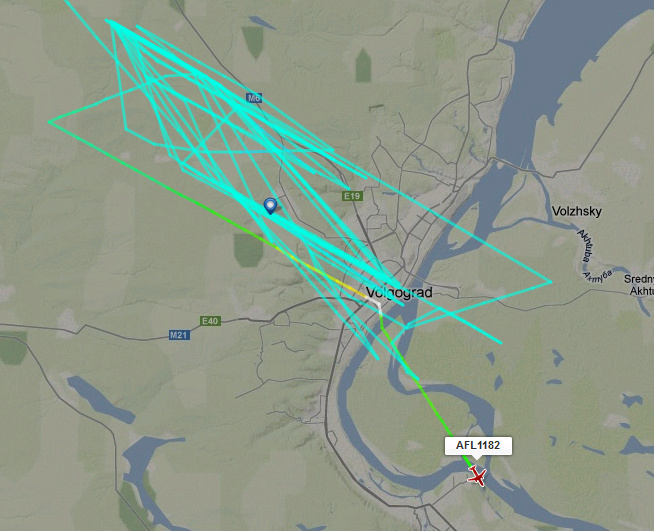This screenshot has width=654, height=531.
Task: Click the dark green square below blue pin
Action: coord(249,250)
